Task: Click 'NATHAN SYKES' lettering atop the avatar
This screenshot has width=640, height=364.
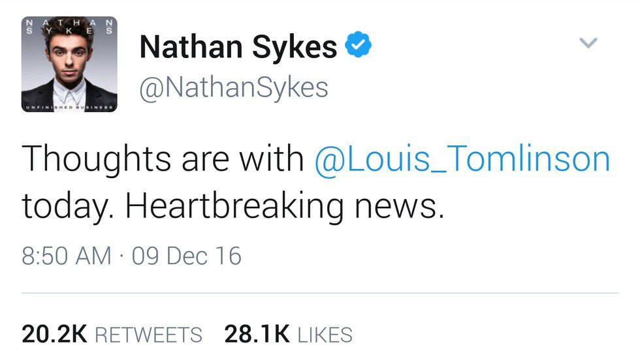Action: click(70, 26)
